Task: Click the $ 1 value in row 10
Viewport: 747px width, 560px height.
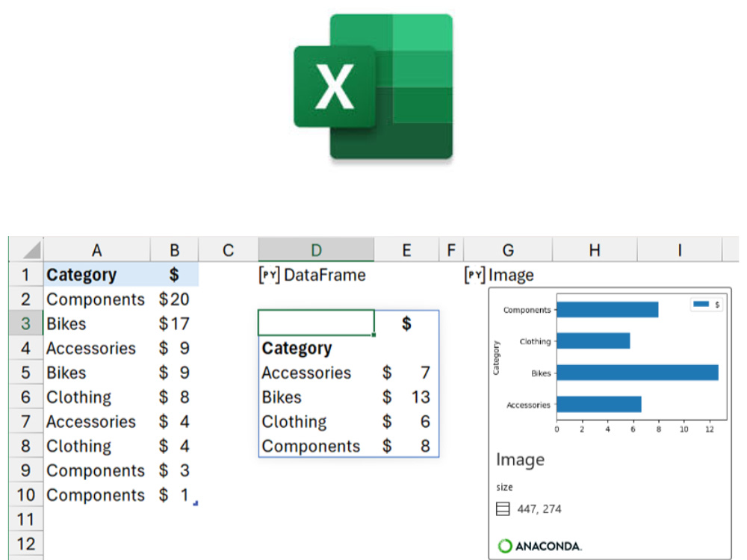Action: [174, 495]
